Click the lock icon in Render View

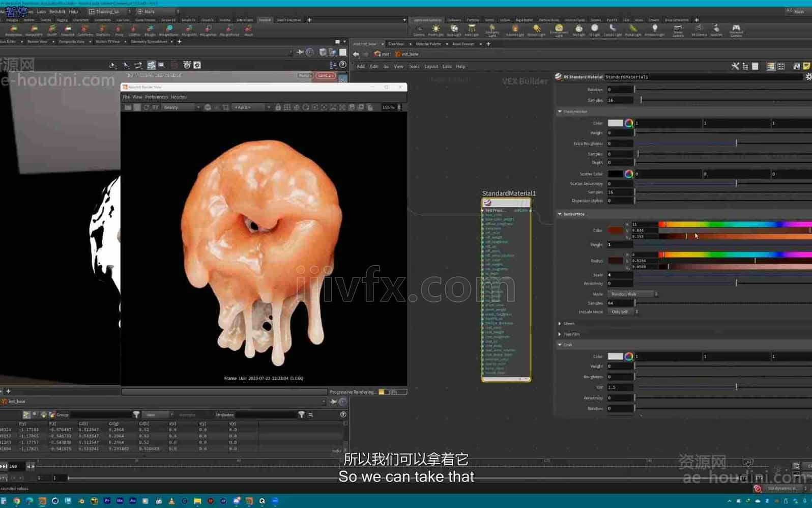click(x=278, y=107)
